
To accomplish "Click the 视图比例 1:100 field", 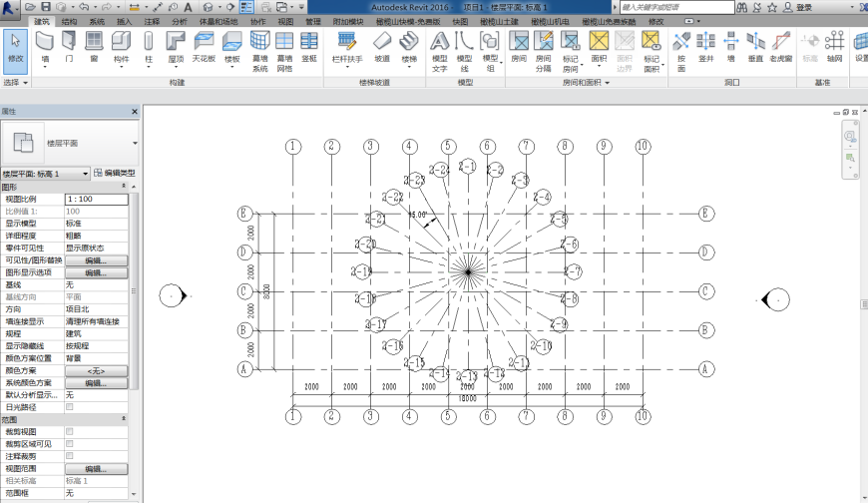I will pyautogui.click(x=97, y=199).
